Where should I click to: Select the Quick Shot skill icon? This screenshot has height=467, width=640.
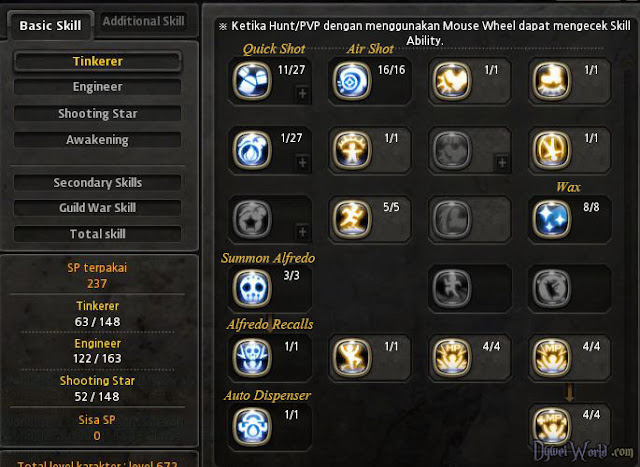pos(252,81)
